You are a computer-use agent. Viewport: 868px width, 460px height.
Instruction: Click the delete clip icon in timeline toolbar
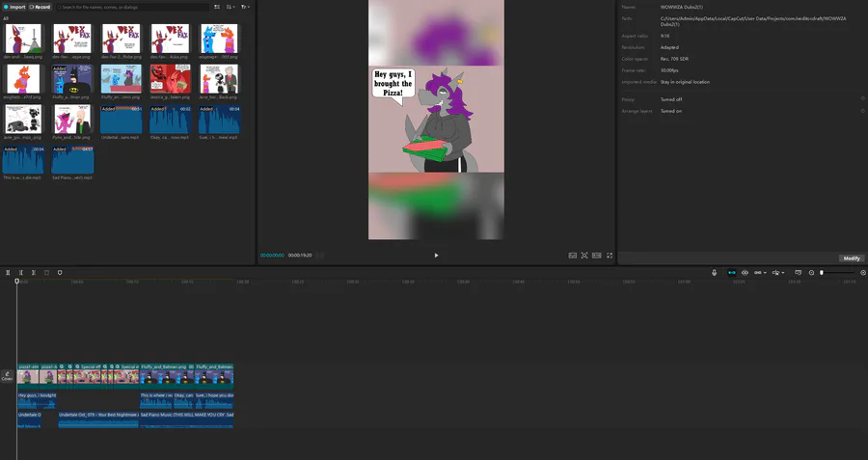coord(46,272)
